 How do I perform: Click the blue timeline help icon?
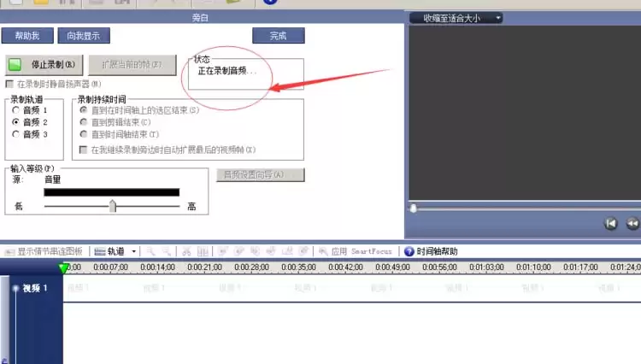(x=409, y=251)
